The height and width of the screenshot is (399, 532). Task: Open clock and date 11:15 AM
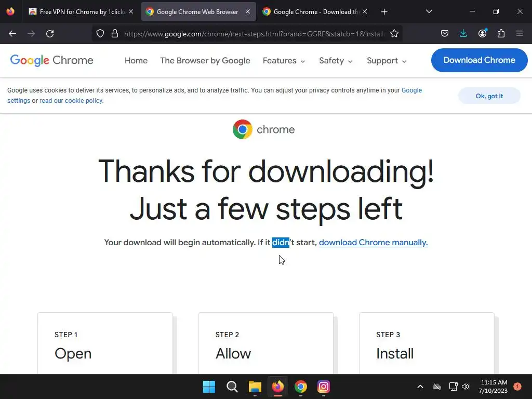coord(493,387)
